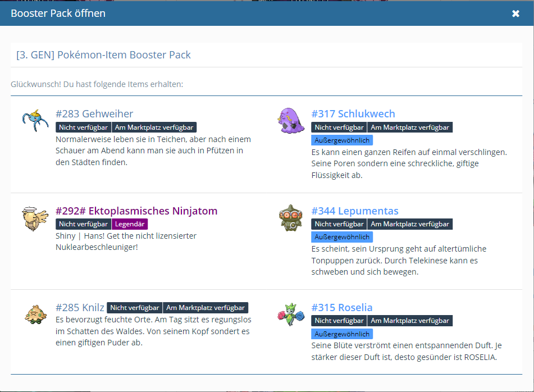Open the #283 Gehweiher item link
This screenshot has width=534, height=392.
coord(94,114)
